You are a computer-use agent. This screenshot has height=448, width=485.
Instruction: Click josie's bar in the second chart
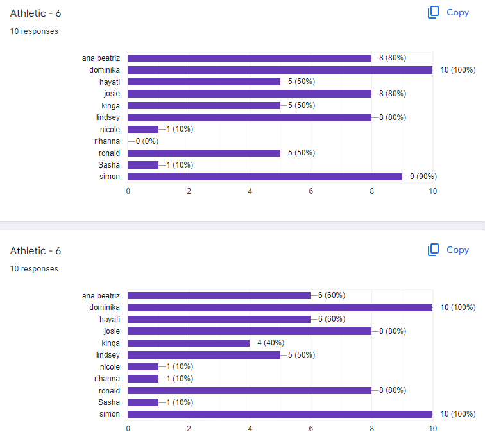250,331
